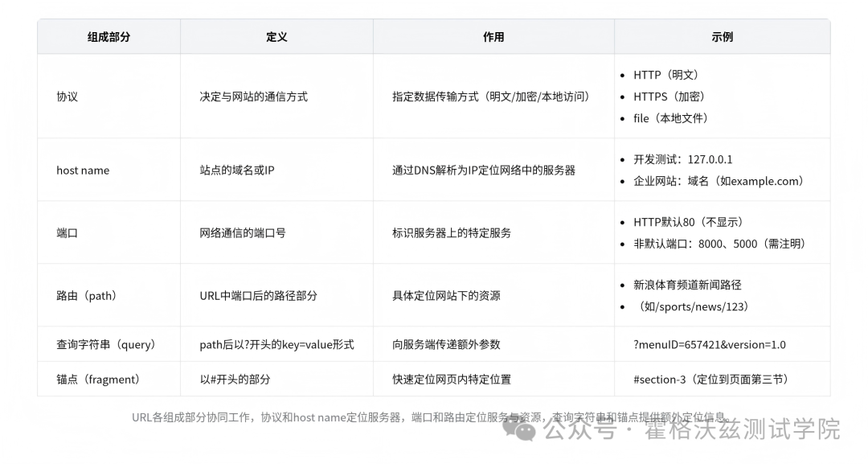Click the host name row label
868x464 pixels.
click(x=83, y=170)
